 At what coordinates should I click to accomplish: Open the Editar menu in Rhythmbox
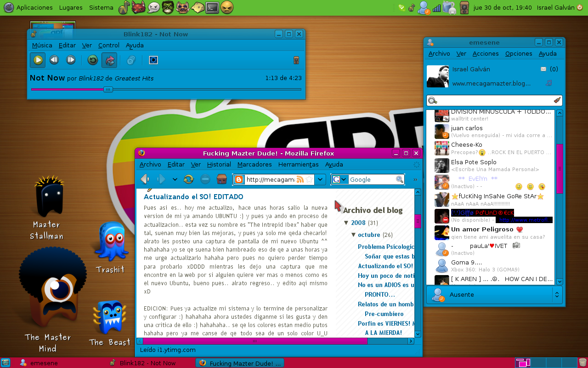(x=67, y=45)
